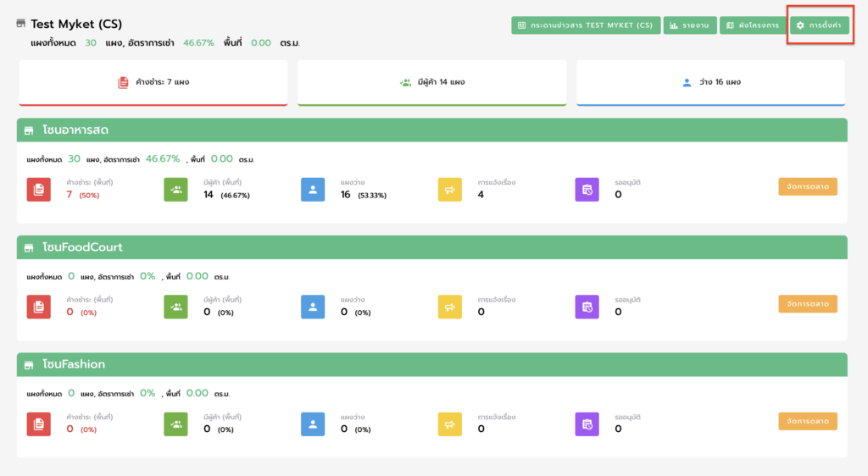Click purple pending approval icon in โซนFashion
868x476 pixels.
tap(587, 424)
